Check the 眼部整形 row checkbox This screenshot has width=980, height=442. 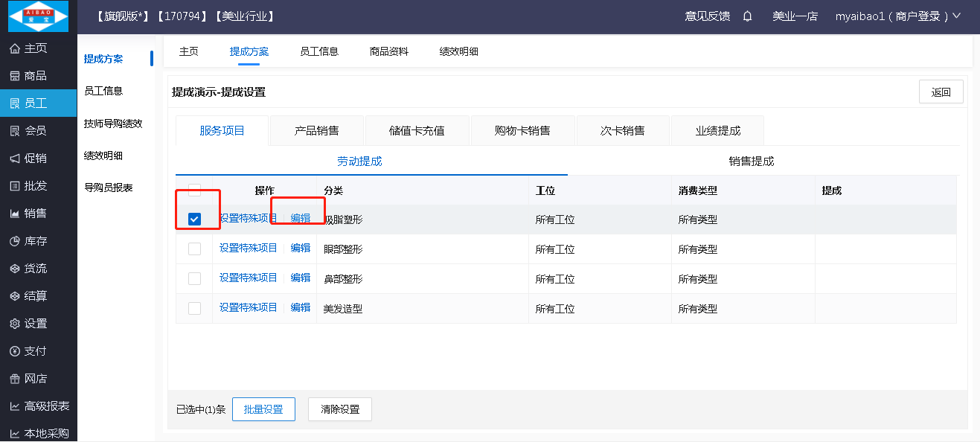[194, 249]
